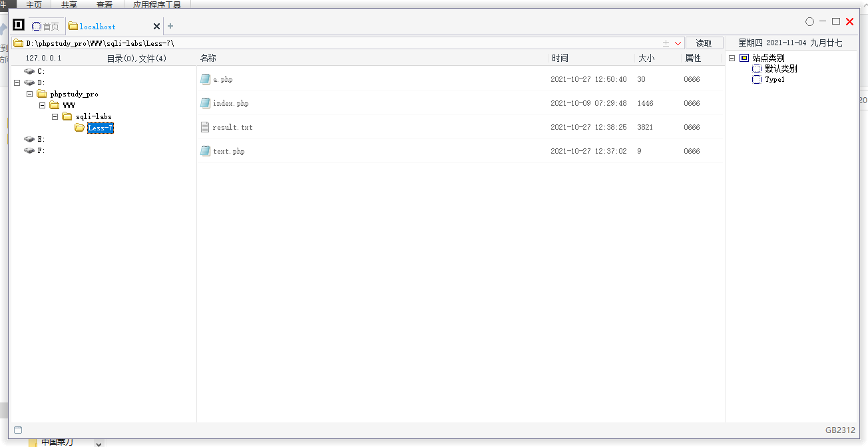Viewport: 868px width, 447px height.
Task: Collapse the phpstudy_pro folder node
Action: click(x=30, y=94)
